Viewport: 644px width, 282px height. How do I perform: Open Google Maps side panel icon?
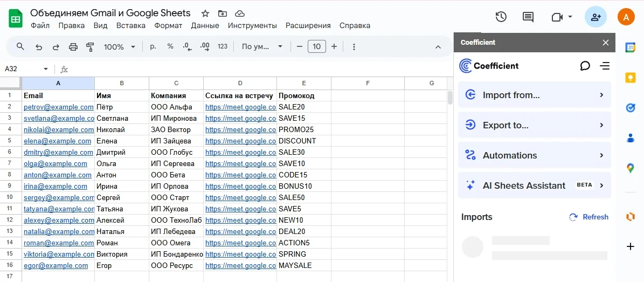(630, 168)
